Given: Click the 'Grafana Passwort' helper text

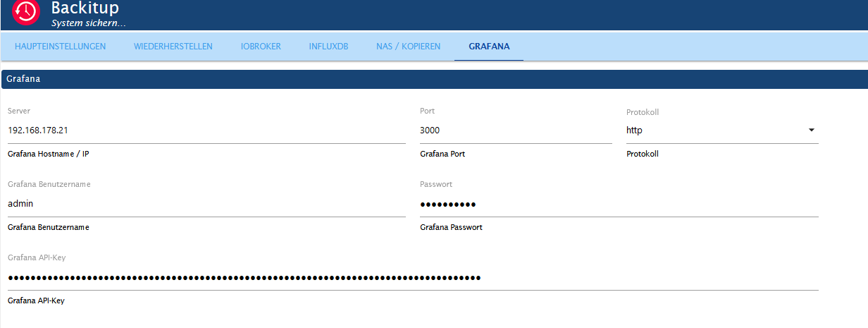Looking at the screenshot, I should [451, 227].
